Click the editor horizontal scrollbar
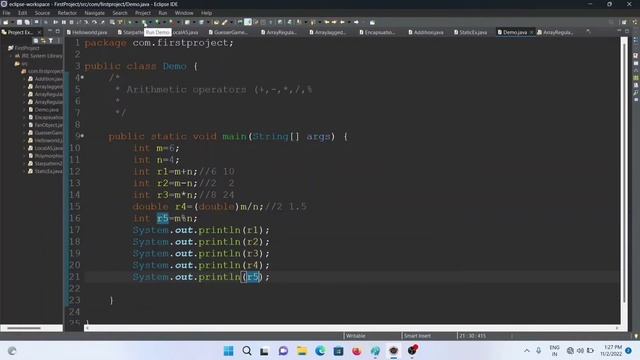This screenshot has height=360, width=640. [x=352, y=327]
